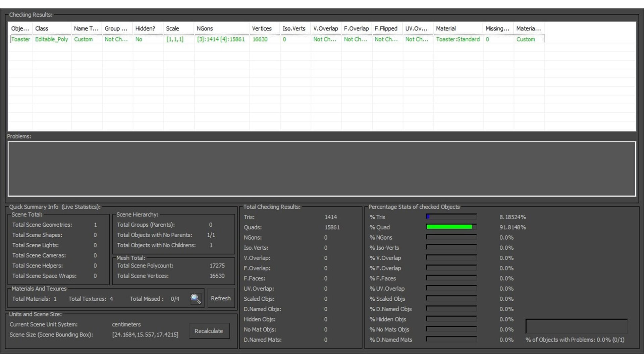This screenshot has width=644, height=362.
Task: Click inside the Problems text area
Action: tap(322, 169)
